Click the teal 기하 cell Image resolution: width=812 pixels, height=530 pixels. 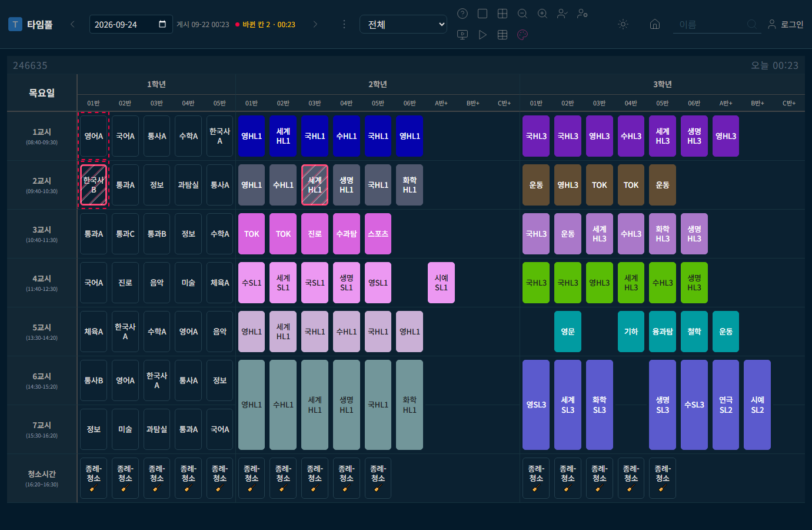pos(631,332)
